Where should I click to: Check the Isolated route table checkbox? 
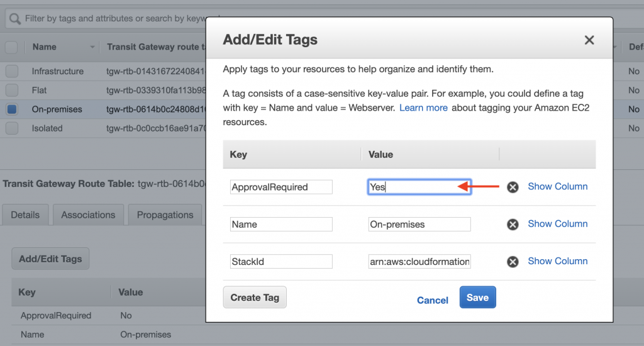tap(12, 128)
